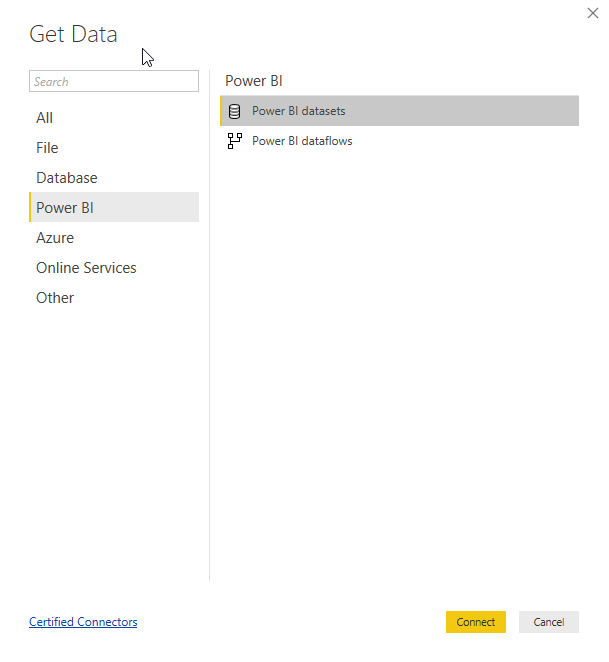Open the Certified Connectors link

(83, 622)
